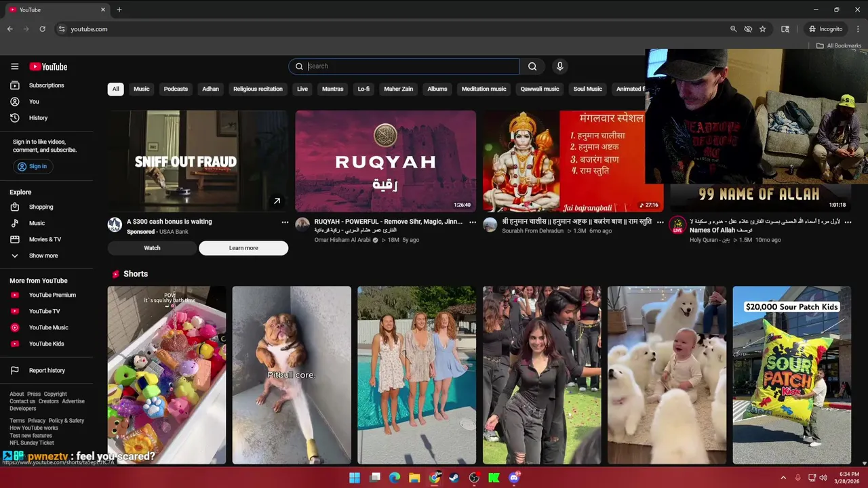Select the All filter chip

(115, 89)
